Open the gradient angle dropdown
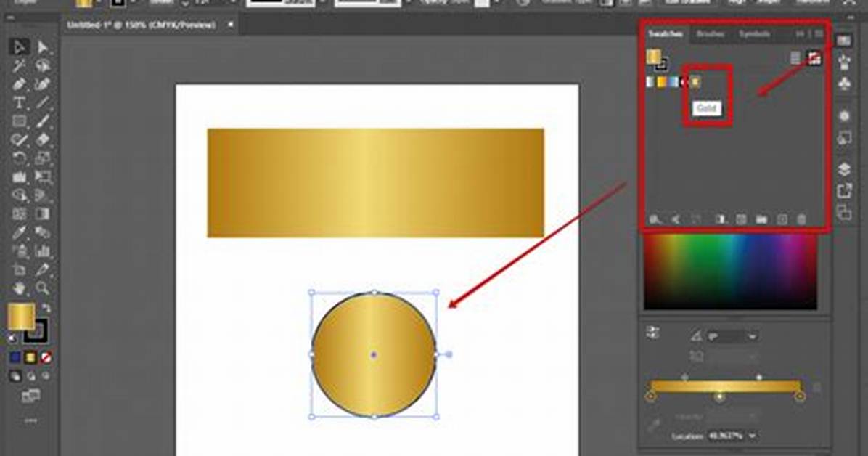Viewport: 868px width, 456px height. pyautogui.click(x=753, y=336)
